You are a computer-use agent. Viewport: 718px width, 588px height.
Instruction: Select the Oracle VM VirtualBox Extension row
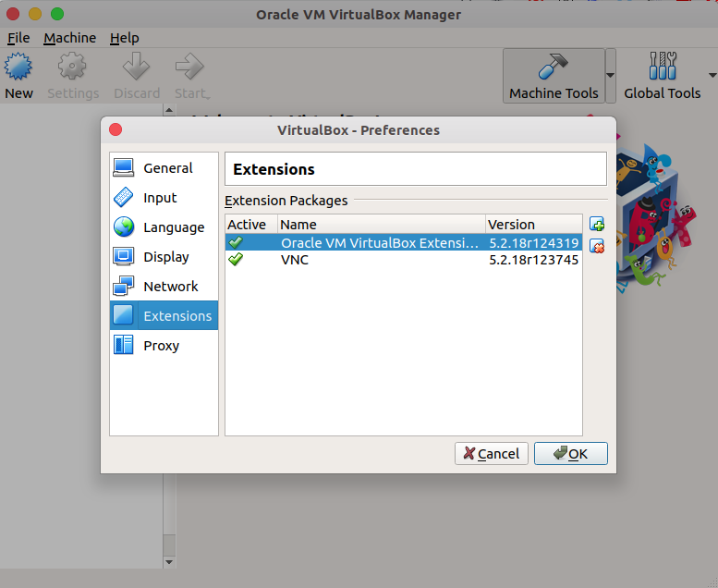coord(404,242)
